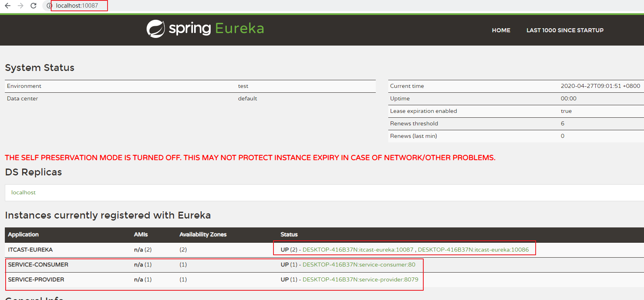Click the Environment label
This screenshot has width=644, height=300.
tap(24, 86)
